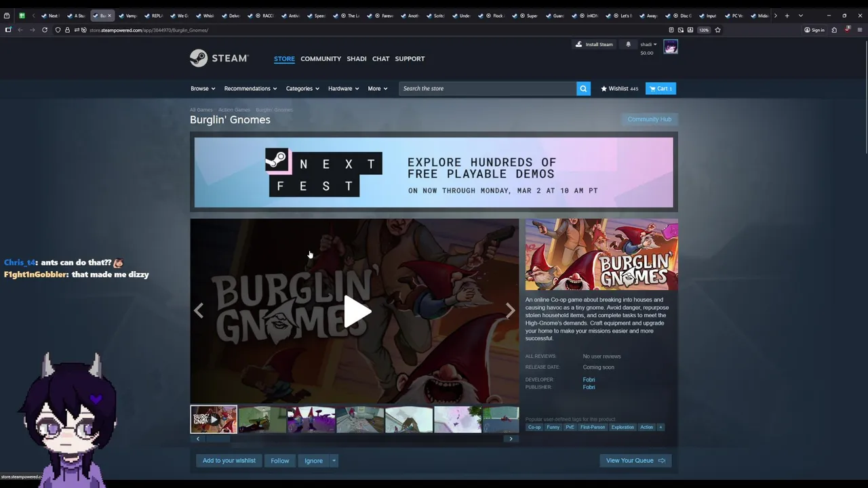Click Install Steam button
The width and height of the screenshot is (868, 488).
(594, 45)
